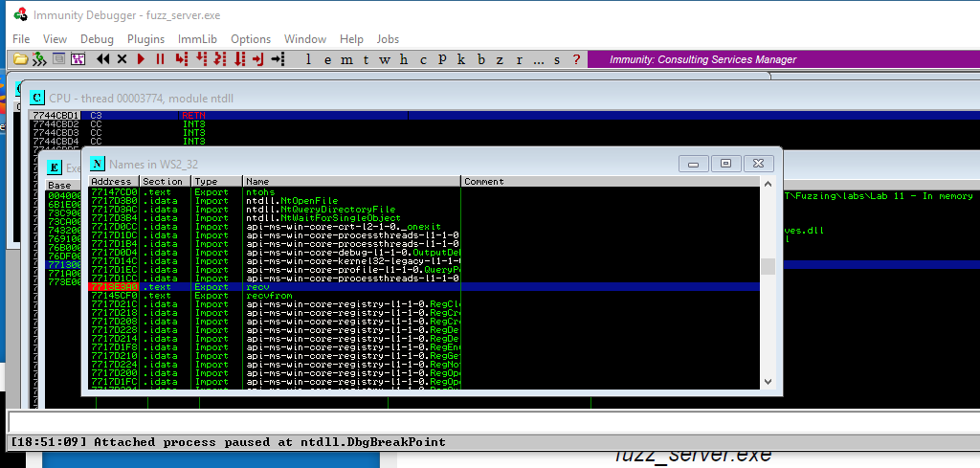Close the debugged program with X icon

click(x=122, y=59)
